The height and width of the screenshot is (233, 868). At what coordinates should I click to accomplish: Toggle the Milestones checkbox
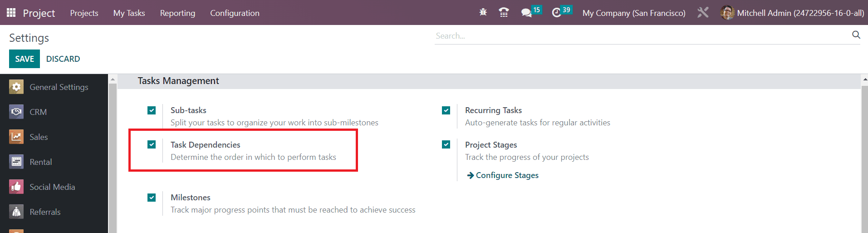(152, 198)
